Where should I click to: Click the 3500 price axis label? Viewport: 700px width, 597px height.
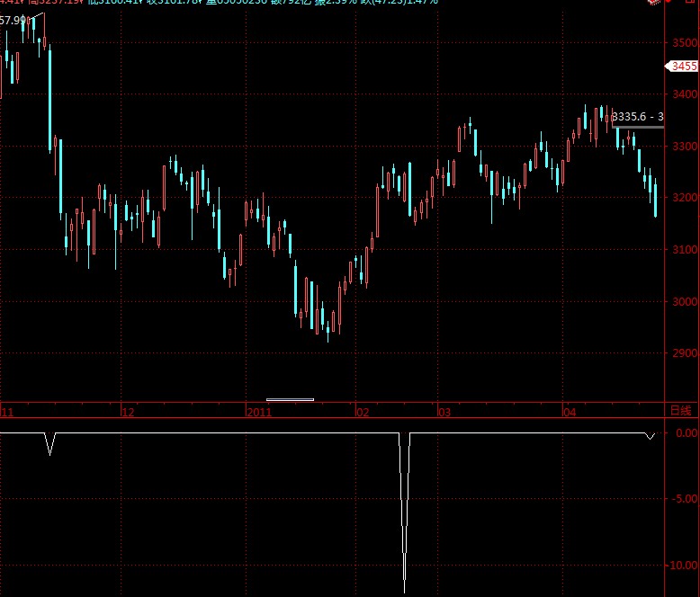coord(685,42)
